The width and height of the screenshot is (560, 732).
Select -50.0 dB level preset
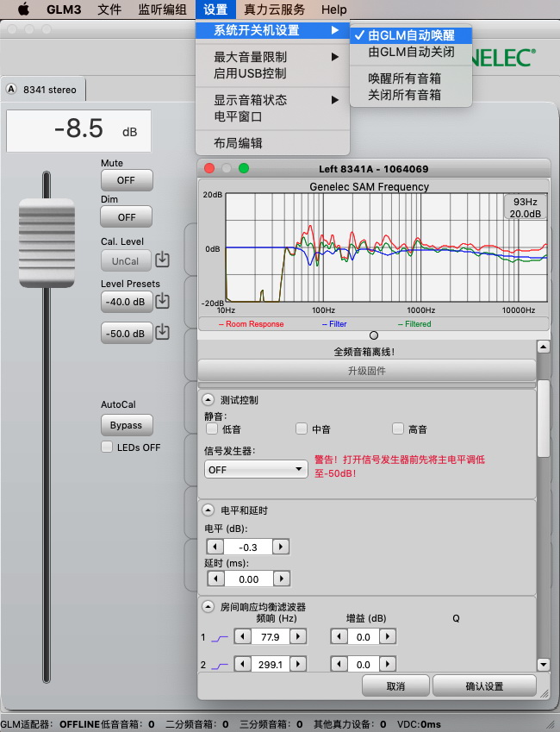point(127,334)
